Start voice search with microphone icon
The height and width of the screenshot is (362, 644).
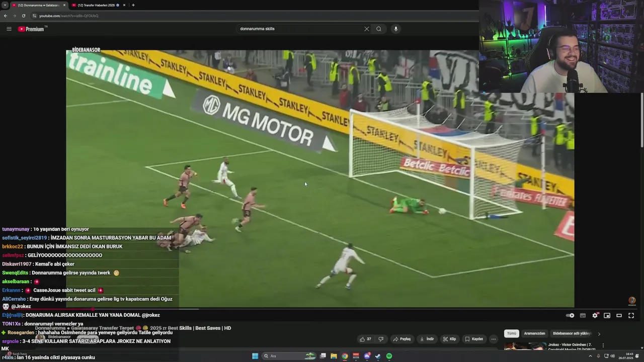point(396,29)
